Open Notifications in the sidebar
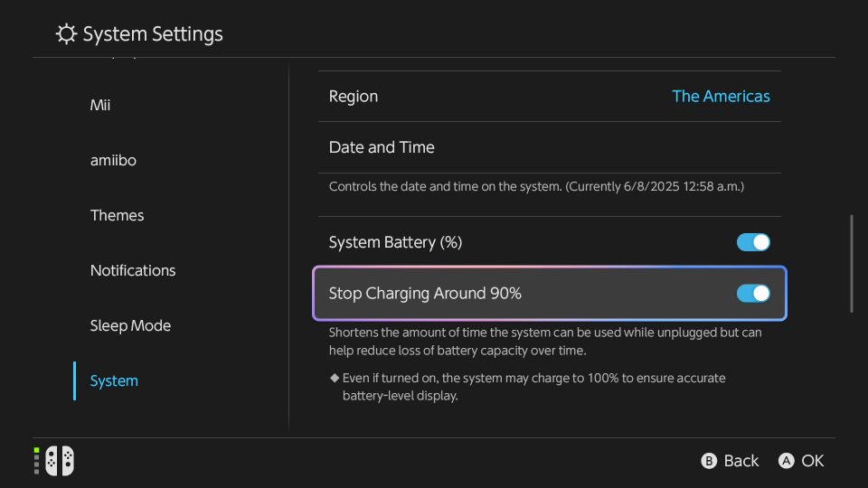The image size is (868, 488). [x=133, y=270]
